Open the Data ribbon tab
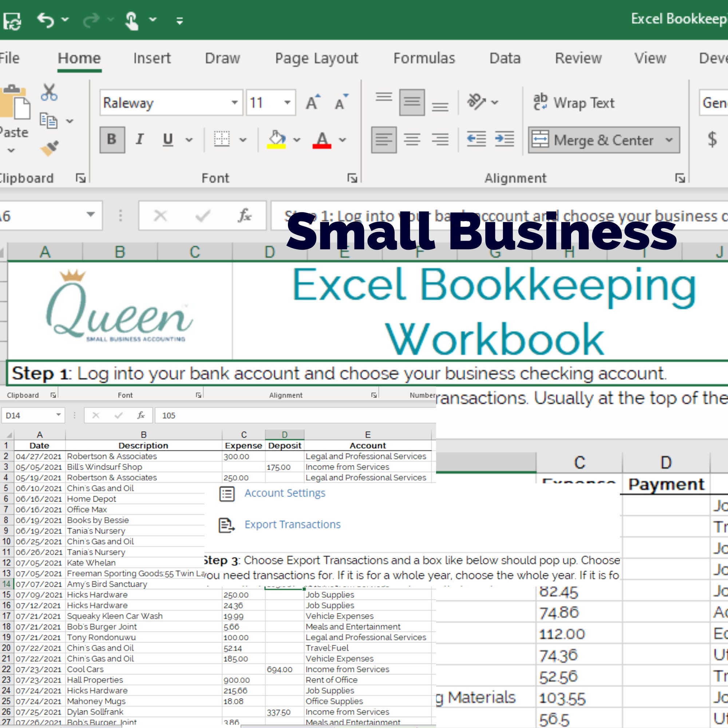Screen dimensions: 728x728 coord(505,58)
